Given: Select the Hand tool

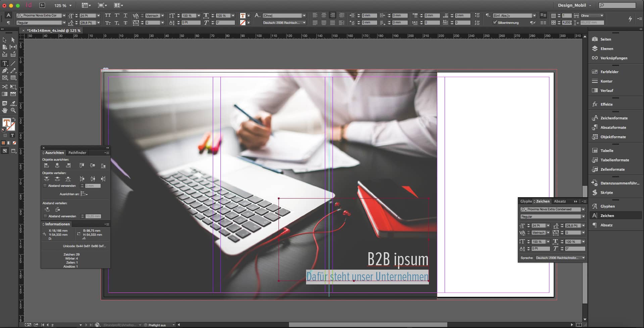Looking at the screenshot, I should click(5, 110).
